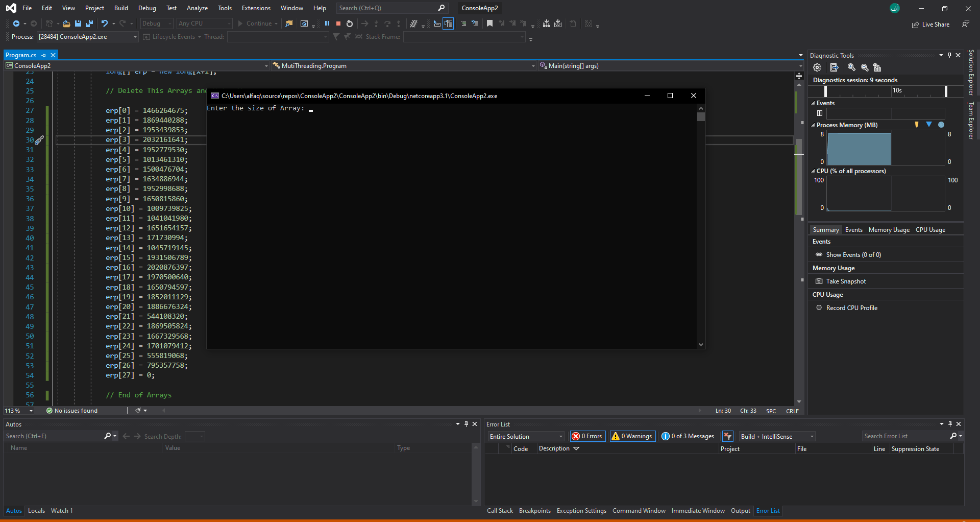Image resolution: width=980 pixels, height=522 pixels.
Task: Restart the ConsoleApp2 debug session
Action: (x=350, y=23)
